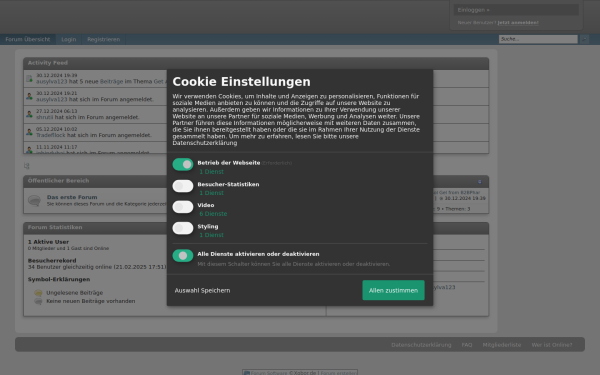Select 'Besucherrekord' statistics text

pos(52,261)
